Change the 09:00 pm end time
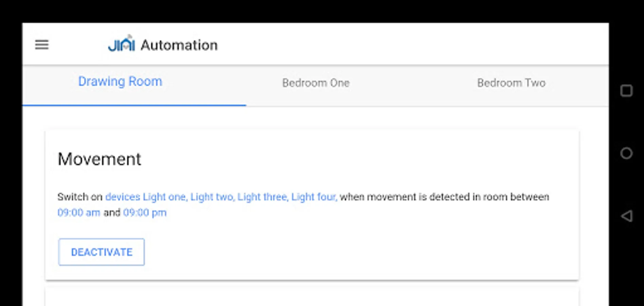Image resolution: width=644 pixels, height=306 pixels. pos(145,213)
